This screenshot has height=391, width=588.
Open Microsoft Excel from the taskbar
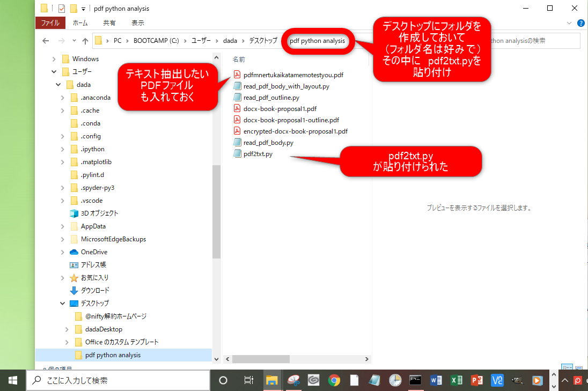[457, 380]
